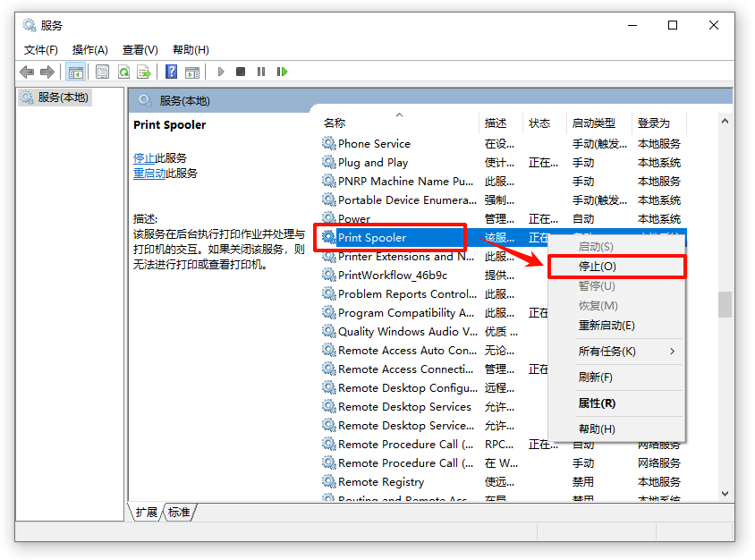Viewport: 755px width, 560px height.
Task: Toggle the show/hide console tree icon
Action: pyautogui.click(x=77, y=72)
